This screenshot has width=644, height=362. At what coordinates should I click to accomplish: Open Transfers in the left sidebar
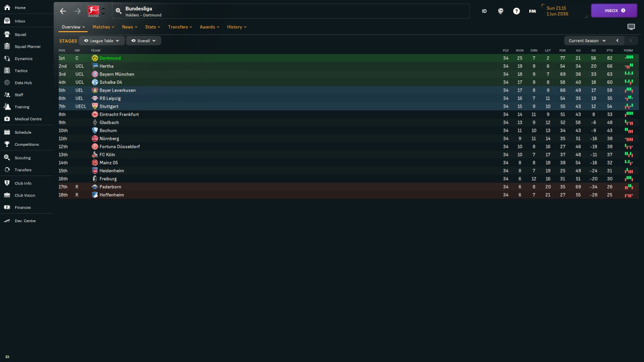point(23,170)
